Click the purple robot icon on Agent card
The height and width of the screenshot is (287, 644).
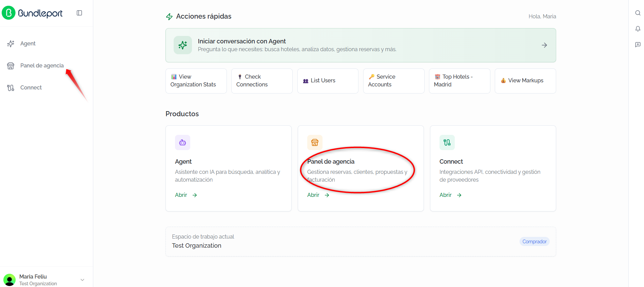coord(182,142)
